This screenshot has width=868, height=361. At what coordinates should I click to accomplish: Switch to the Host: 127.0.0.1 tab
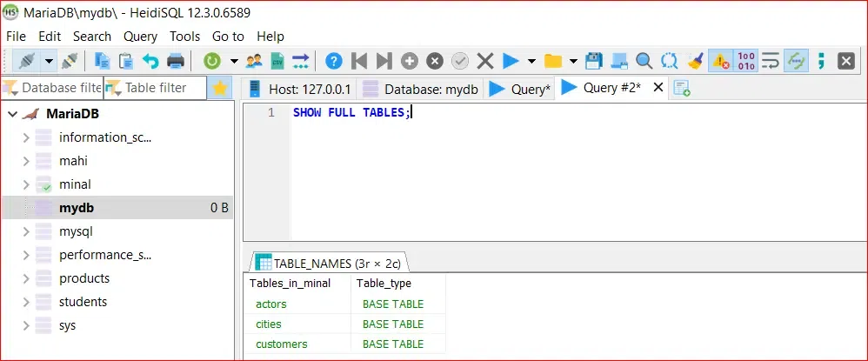(x=299, y=89)
